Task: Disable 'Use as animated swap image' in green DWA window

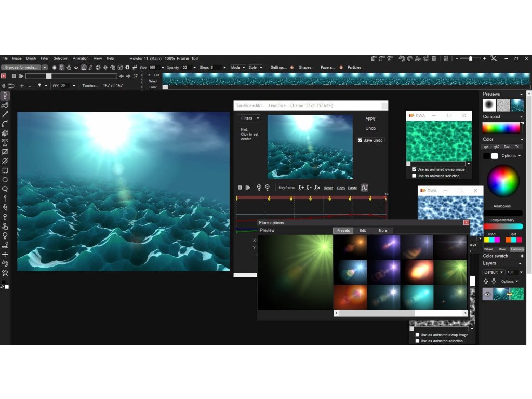Action: (x=414, y=169)
